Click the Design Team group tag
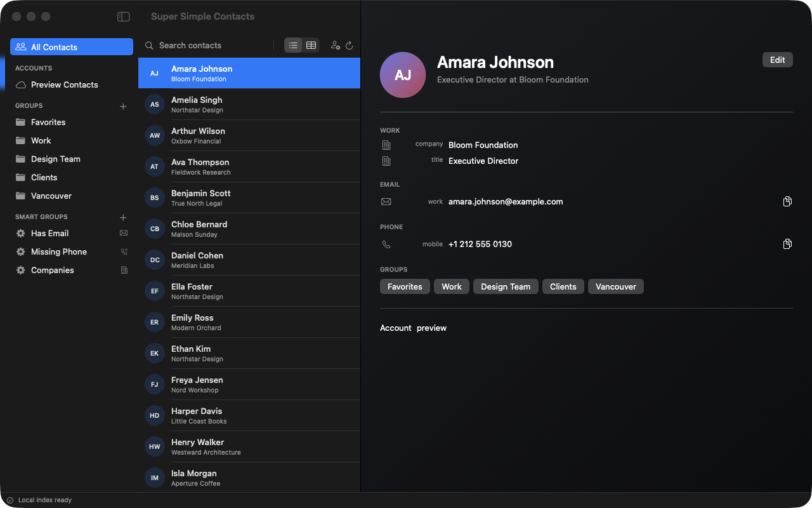Image resolution: width=812 pixels, height=508 pixels. (506, 286)
